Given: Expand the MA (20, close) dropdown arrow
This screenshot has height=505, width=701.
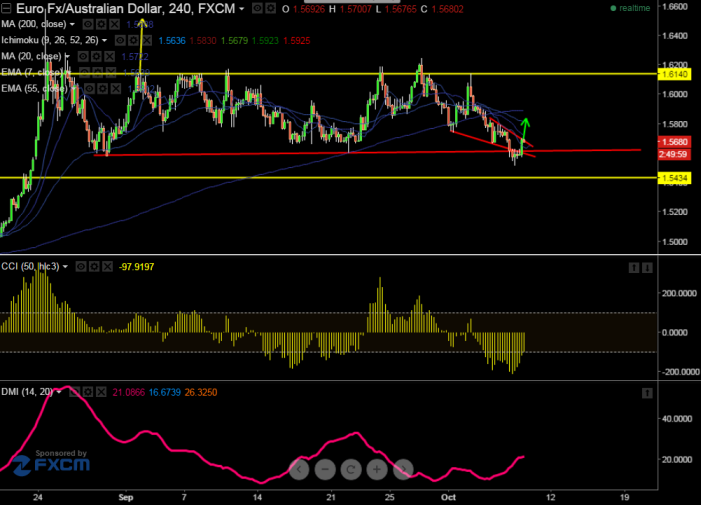Looking at the screenshot, I should click(67, 56).
